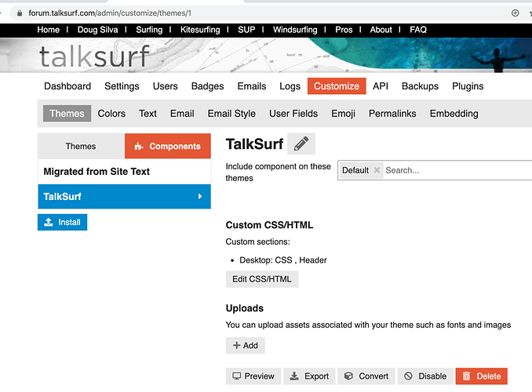The width and height of the screenshot is (532, 392).
Task: Delete the TalkSurf component
Action: (482, 376)
